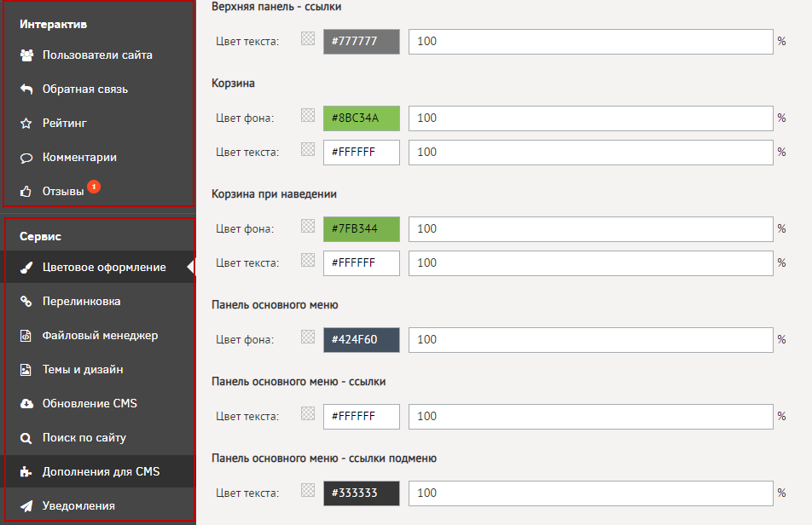Screen dimensions: 812x525
Task: Focus opacity field next to #8BC34A
Action: pos(591,118)
